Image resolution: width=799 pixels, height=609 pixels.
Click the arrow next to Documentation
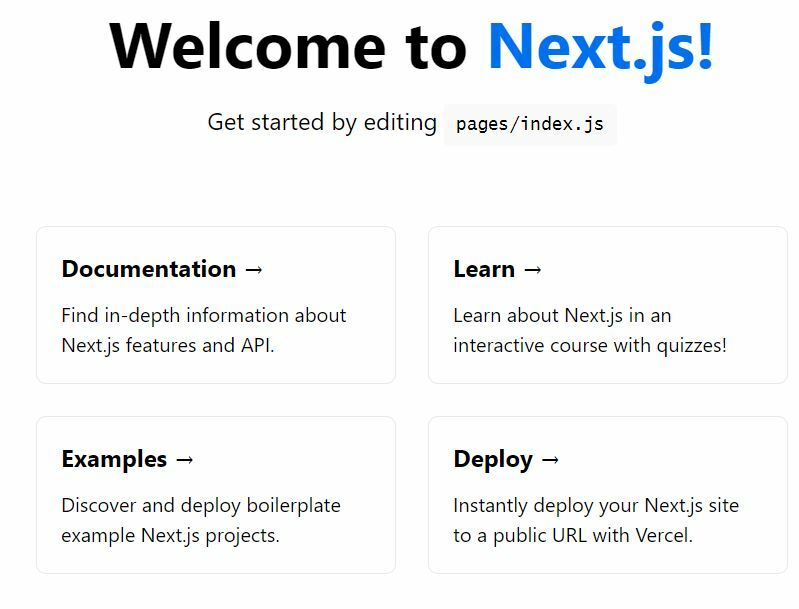pos(254,270)
